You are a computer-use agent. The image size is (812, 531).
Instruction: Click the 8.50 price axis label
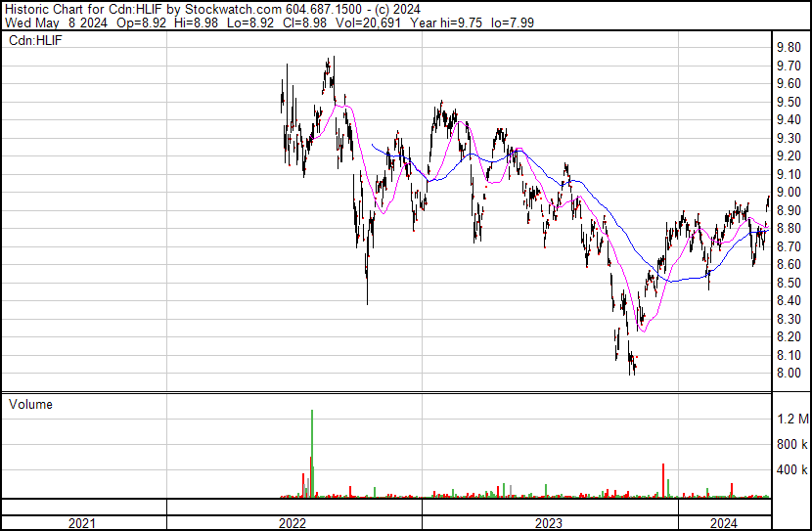789,283
